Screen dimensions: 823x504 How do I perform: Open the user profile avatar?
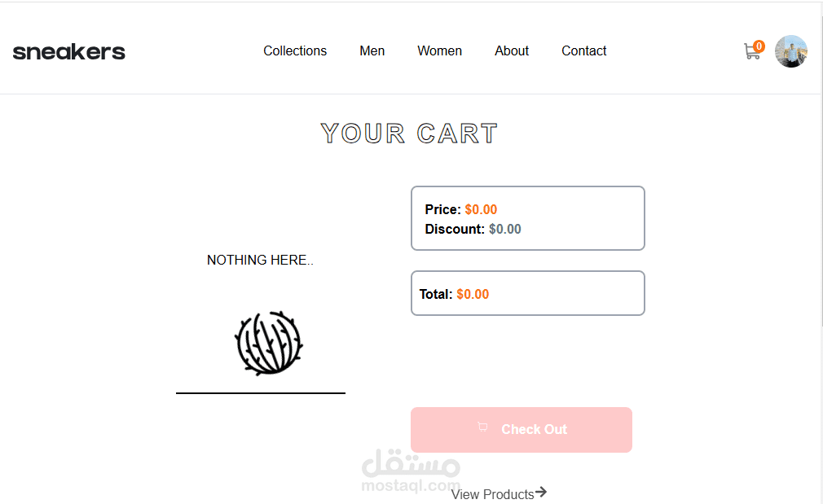coord(790,51)
